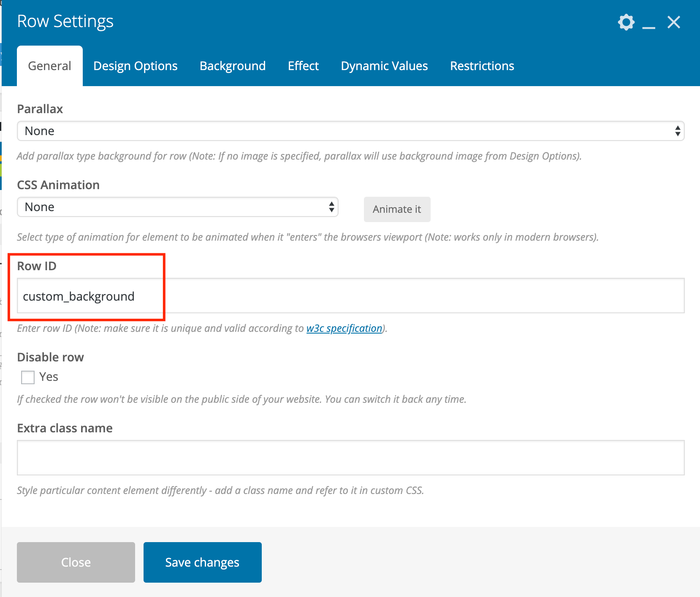This screenshot has width=700, height=597.
Task: Open the Design Options tab
Action: [x=135, y=66]
